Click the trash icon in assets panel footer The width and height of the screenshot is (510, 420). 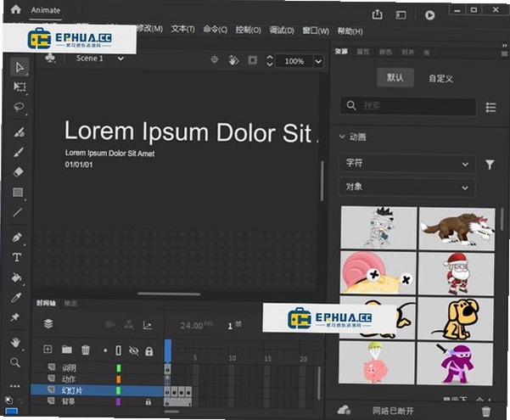(x=486, y=411)
